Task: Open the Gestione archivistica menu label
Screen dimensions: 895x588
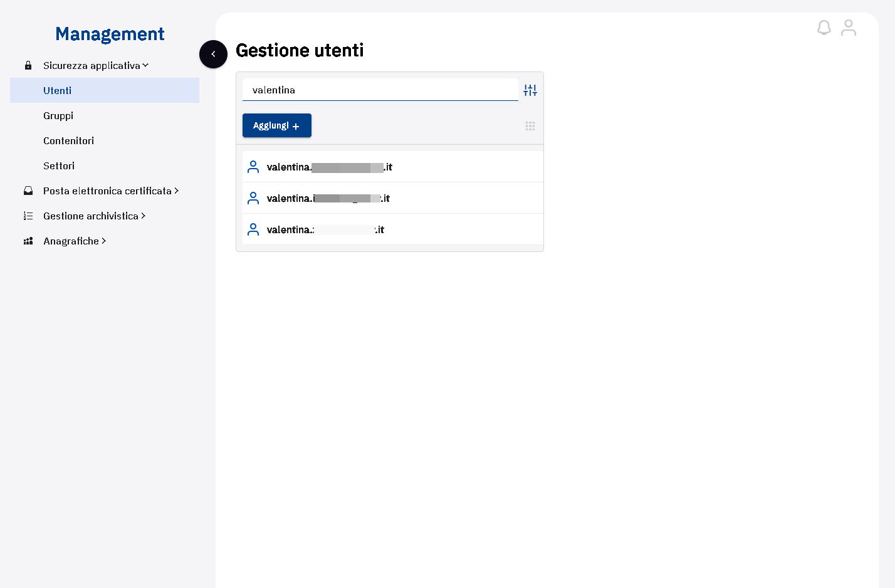Action: click(91, 216)
